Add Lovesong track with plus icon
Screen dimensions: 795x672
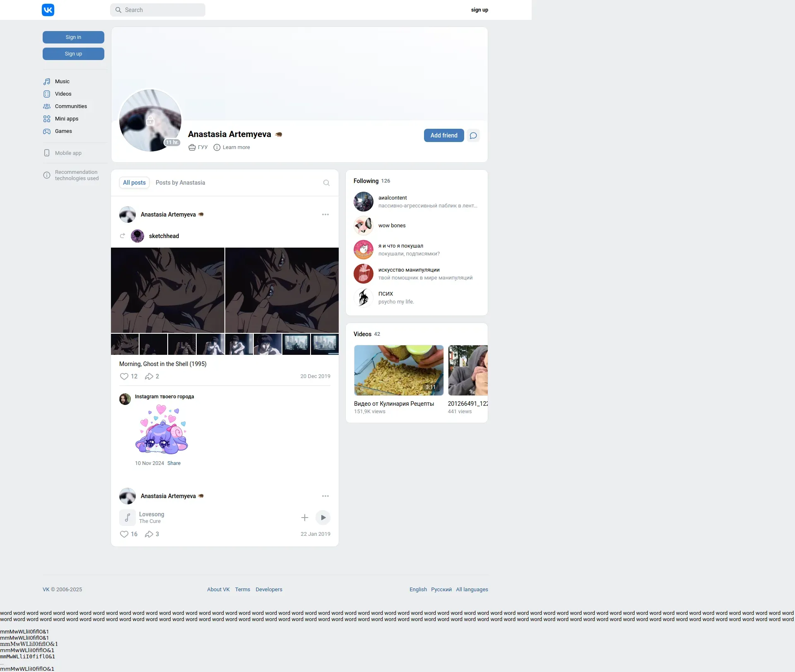coord(305,518)
